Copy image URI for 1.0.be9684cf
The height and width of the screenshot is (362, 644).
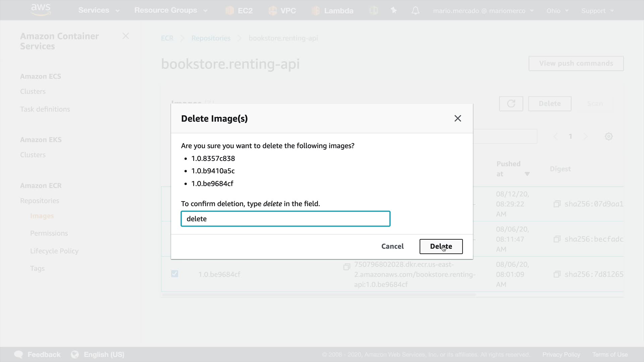click(x=347, y=267)
